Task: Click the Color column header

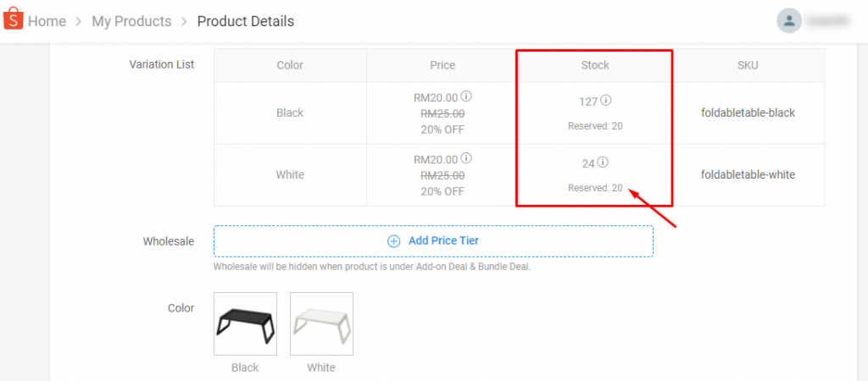Action: coord(290,65)
